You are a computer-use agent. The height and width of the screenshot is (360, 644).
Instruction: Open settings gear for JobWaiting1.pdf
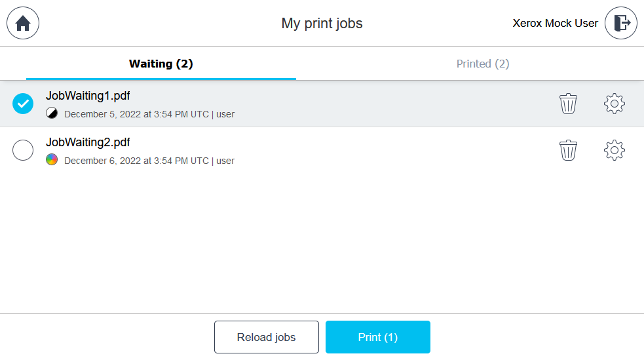pyautogui.click(x=614, y=104)
